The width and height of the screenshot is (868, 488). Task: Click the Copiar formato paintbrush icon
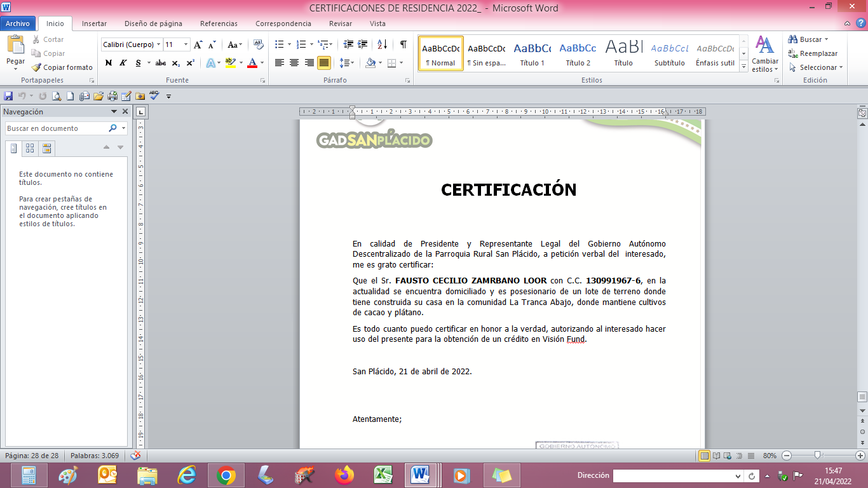(x=36, y=67)
